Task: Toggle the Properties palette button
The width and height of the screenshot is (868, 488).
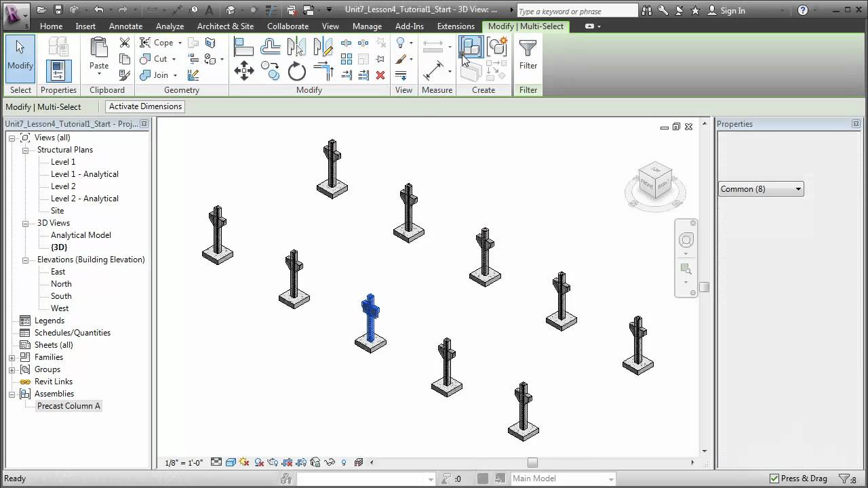Action: [58, 70]
